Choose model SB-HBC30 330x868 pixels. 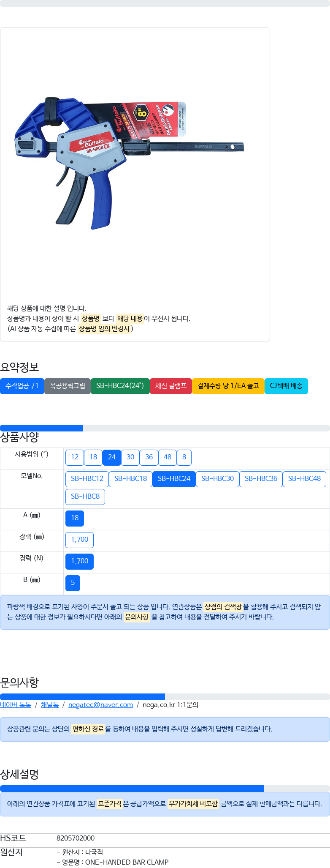pyautogui.click(x=217, y=479)
